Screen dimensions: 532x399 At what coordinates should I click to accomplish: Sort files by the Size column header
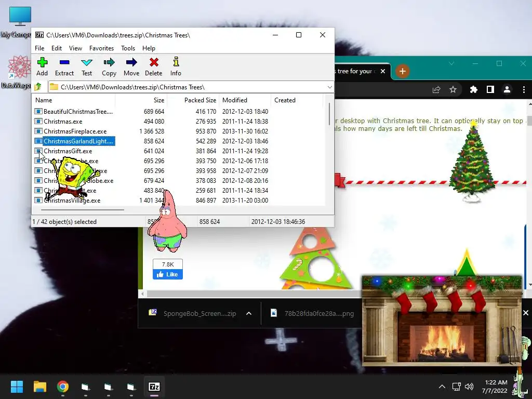coord(141,100)
